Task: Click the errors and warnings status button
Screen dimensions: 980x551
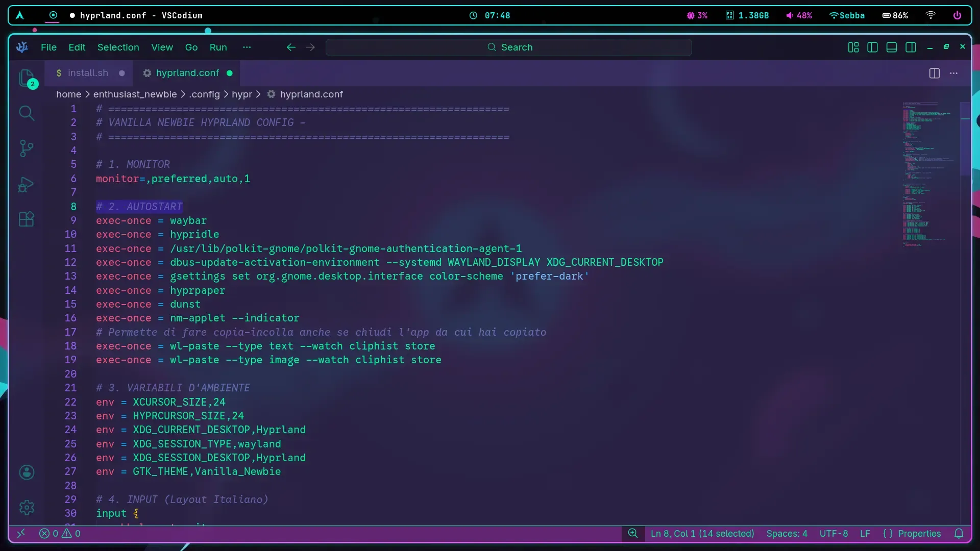Action: click(x=60, y=534)
